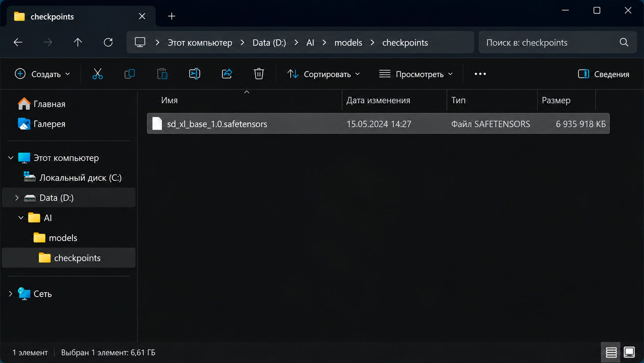This screenshot has width=644, height=363.
Task: Click Этот компьютер in the address bar
Action: 200,43
